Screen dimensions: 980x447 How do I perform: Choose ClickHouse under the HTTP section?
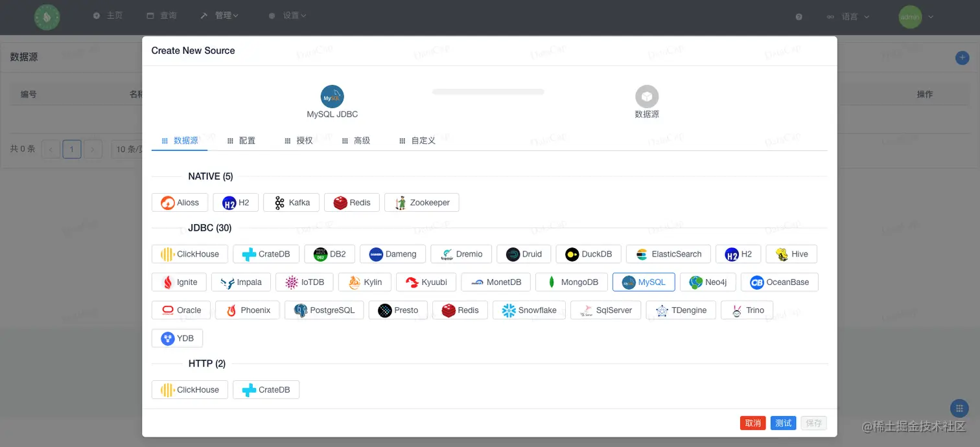click(x=190, y=389)
